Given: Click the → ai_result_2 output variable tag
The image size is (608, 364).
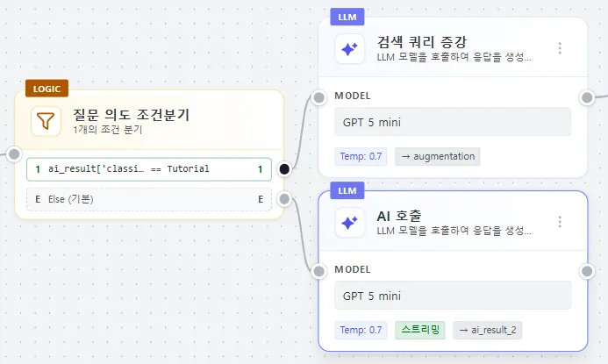Looking at the screenshot, I should coord(487,330).
